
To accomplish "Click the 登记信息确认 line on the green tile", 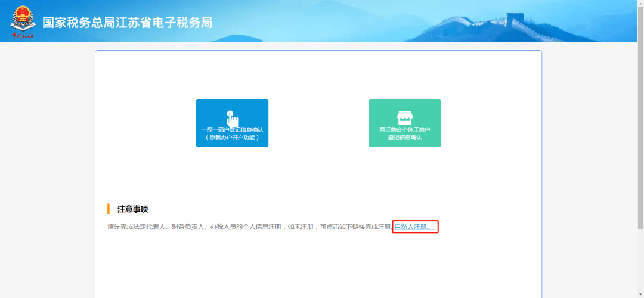I will click(x=405, y=138).
